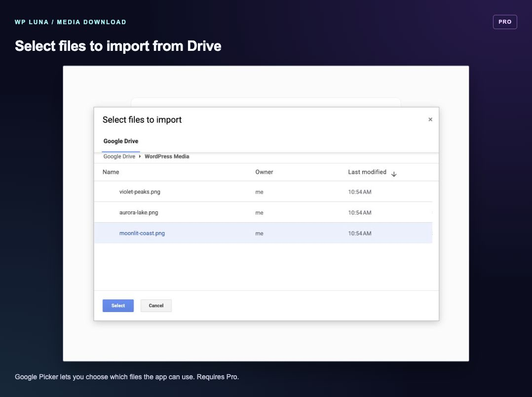Click 10:54 AM in violet-peaks.png row
The height and width of the screenshot is (397, 532).
tap(360, 192)
